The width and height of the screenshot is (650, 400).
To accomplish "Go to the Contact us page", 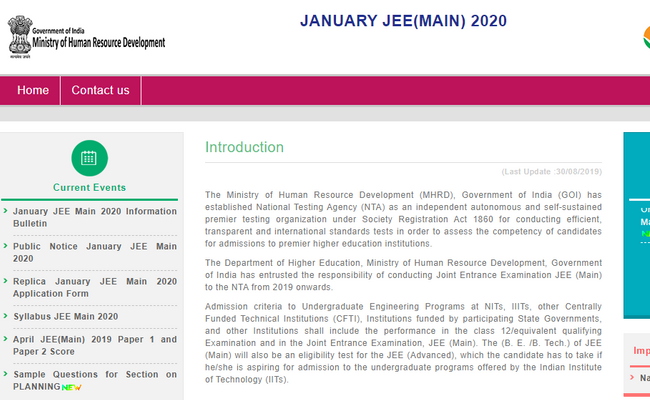I will click(x=100, y=90).
